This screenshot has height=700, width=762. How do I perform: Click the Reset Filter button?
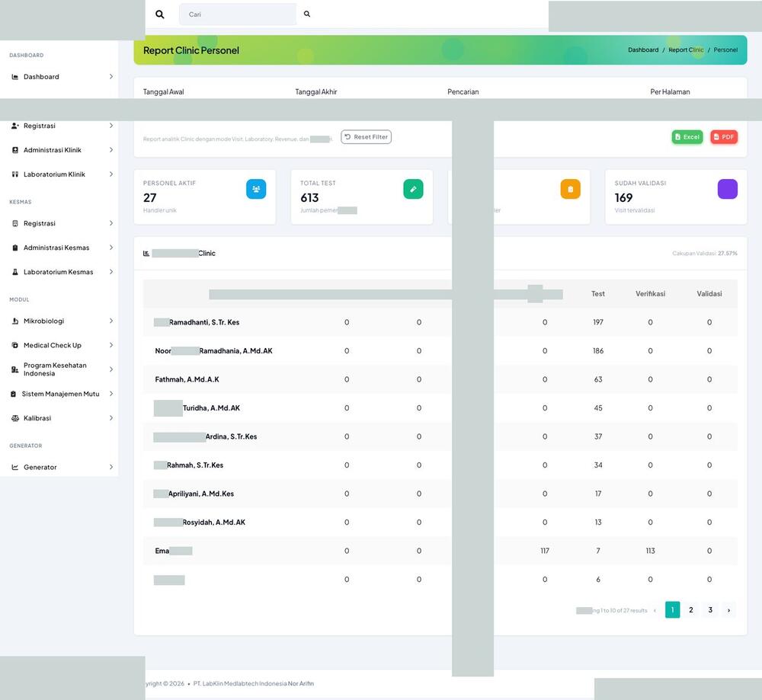(366, 137)
